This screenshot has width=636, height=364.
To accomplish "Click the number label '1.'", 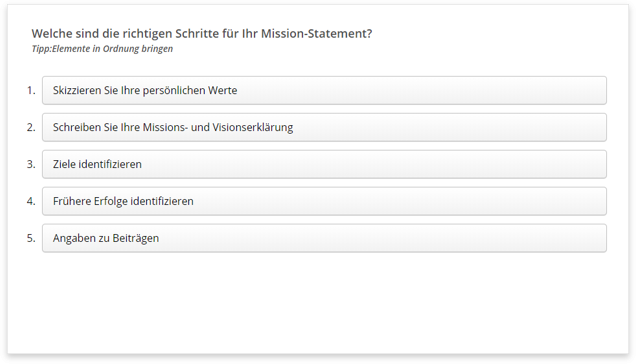I will coord(31,90).
